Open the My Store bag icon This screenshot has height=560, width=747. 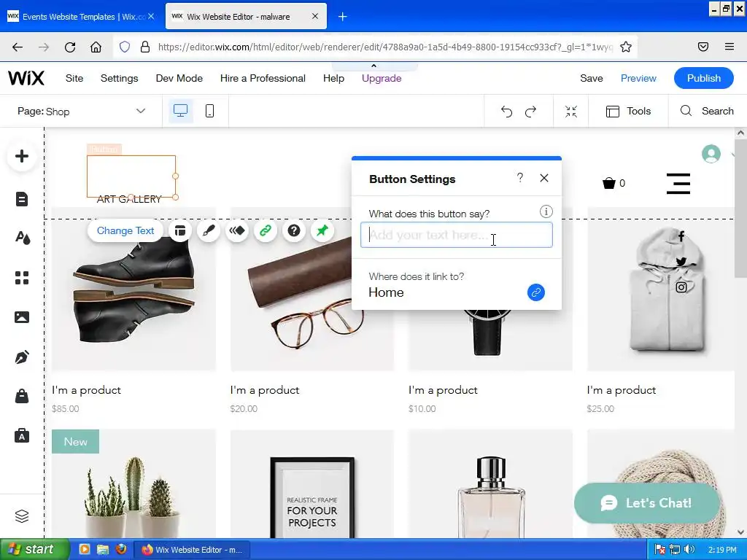pyautogui.click(x=21, y=396)
